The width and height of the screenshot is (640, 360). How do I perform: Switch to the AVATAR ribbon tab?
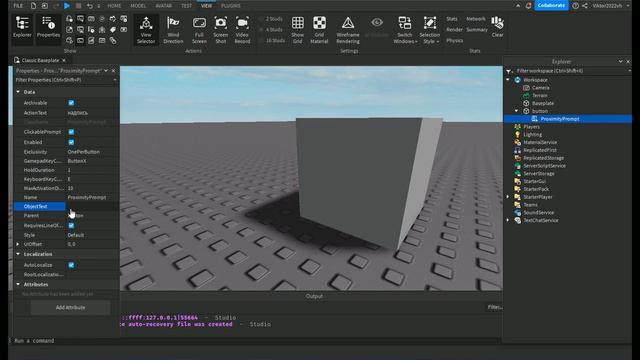click(163, 6)
